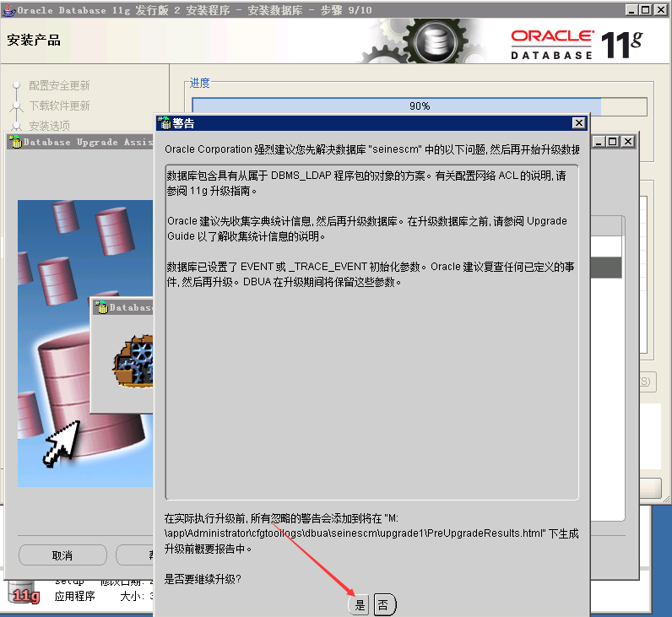Minimize the Oracle Database 11g installer window
Screen dimensions: 672x617
631,10
